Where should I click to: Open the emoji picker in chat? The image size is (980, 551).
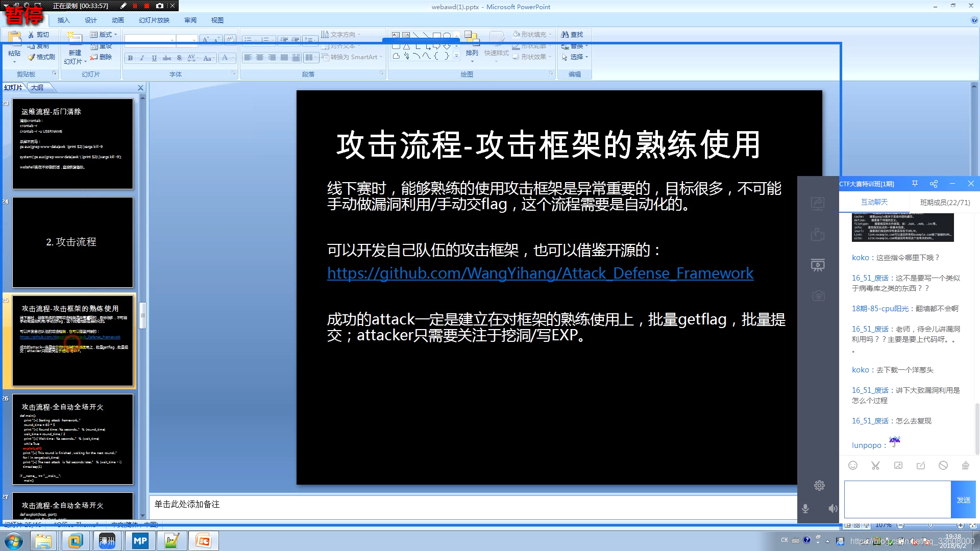click(853, 465)
